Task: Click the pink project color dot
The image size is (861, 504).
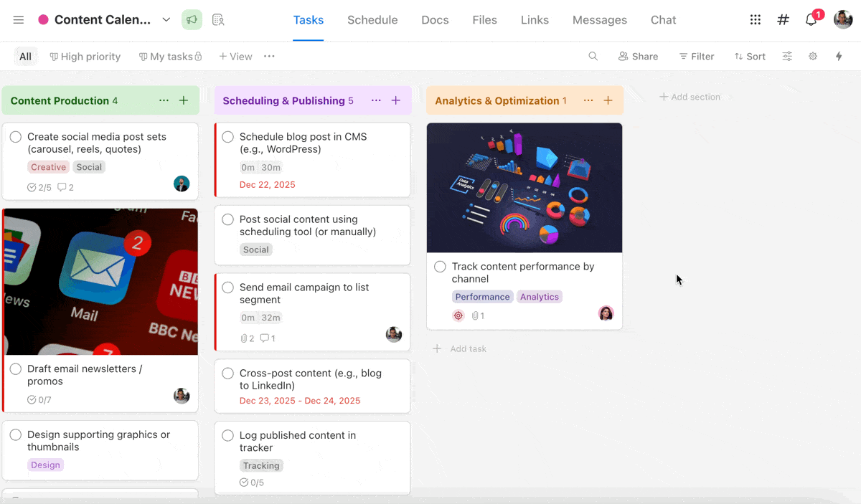Action: [x=43, y=20]
